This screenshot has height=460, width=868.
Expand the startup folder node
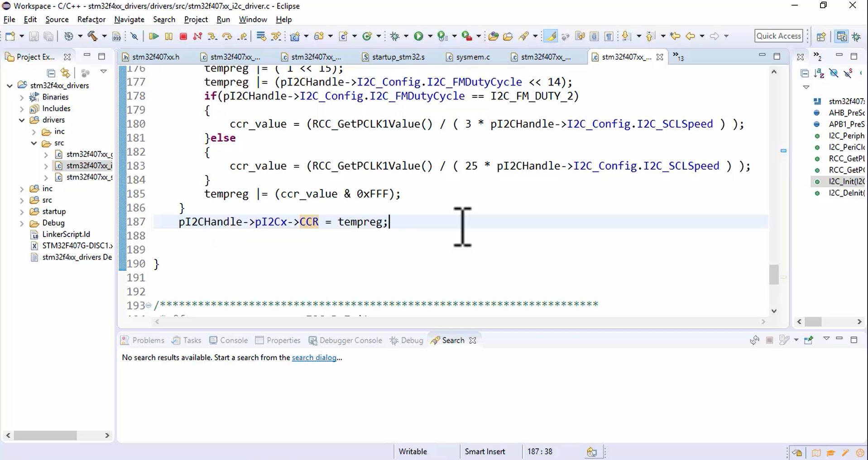pos(22,212)
